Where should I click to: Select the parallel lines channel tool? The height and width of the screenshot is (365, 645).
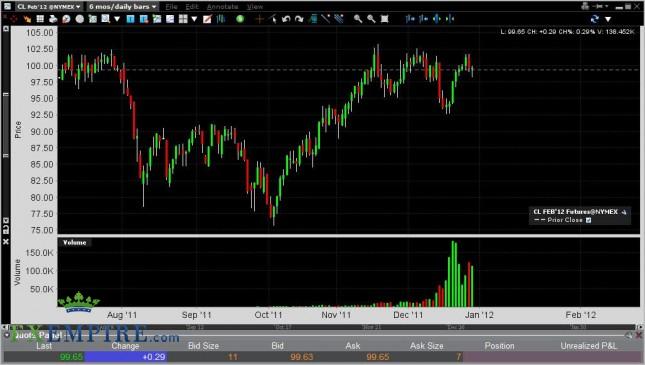coord(339,19)
